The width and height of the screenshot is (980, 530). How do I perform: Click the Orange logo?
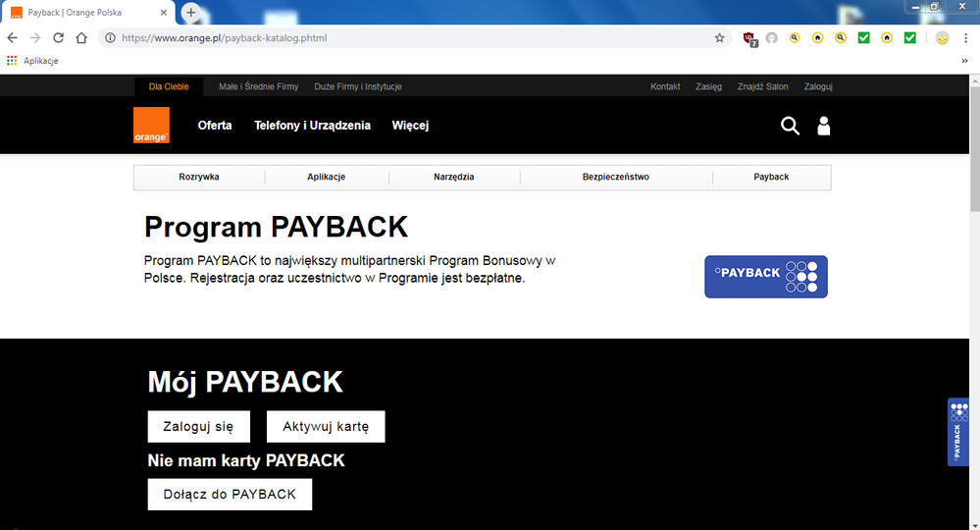[151, 125]
